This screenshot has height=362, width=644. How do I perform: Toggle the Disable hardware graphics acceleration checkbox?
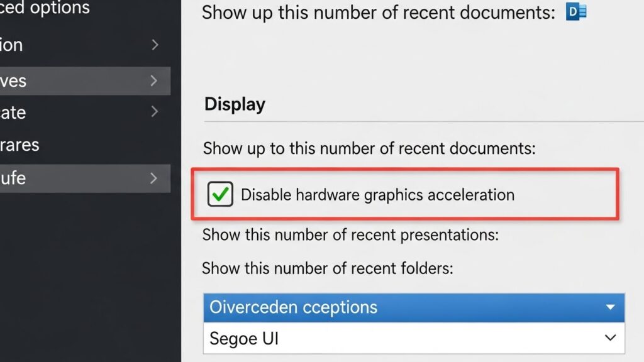[x=220, y=195]
